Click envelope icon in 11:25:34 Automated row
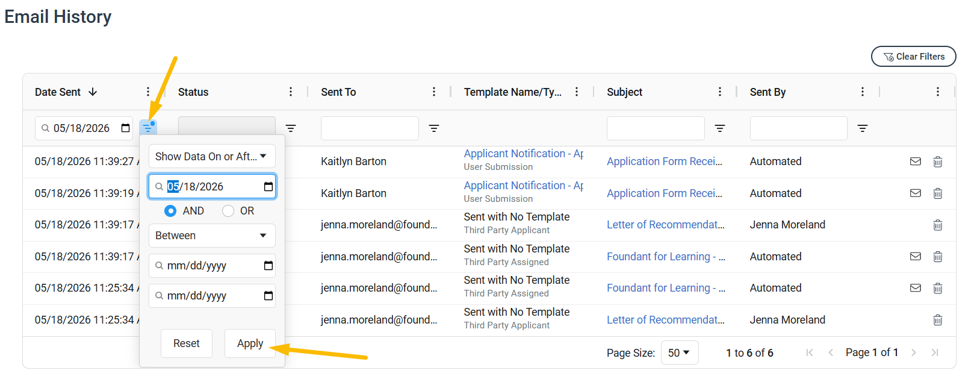Image resolution: width=980 pixels, height=379 pixels. click(x=916, y=288)
